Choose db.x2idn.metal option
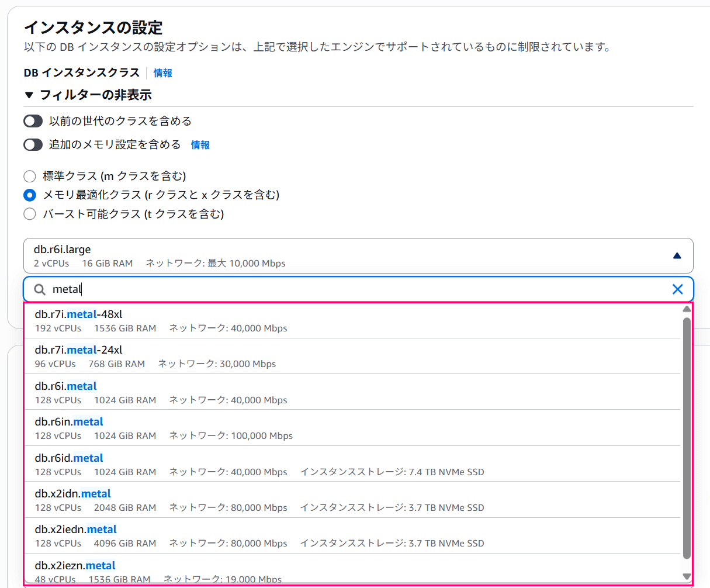The image size is (710, 588). [x=352, y=500]
